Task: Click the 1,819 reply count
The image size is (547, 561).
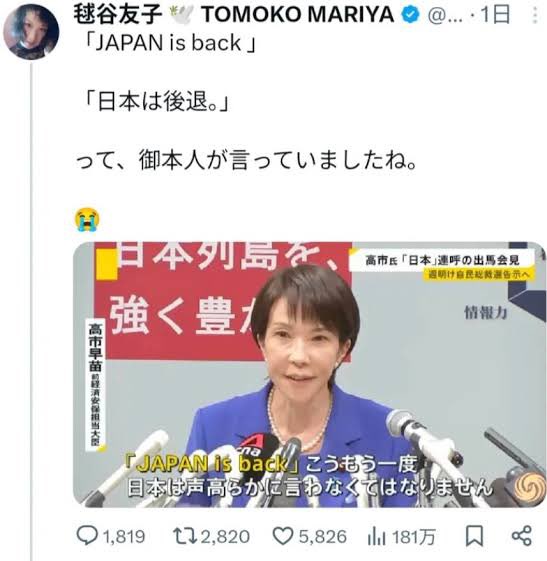Action: [124, 537]
